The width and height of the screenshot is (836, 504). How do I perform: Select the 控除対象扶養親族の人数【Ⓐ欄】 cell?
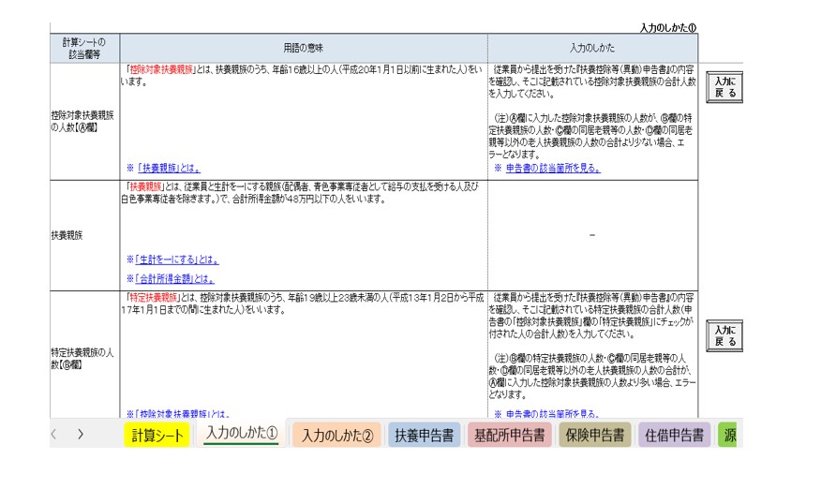pyautogui.click(x=84, y=122)
